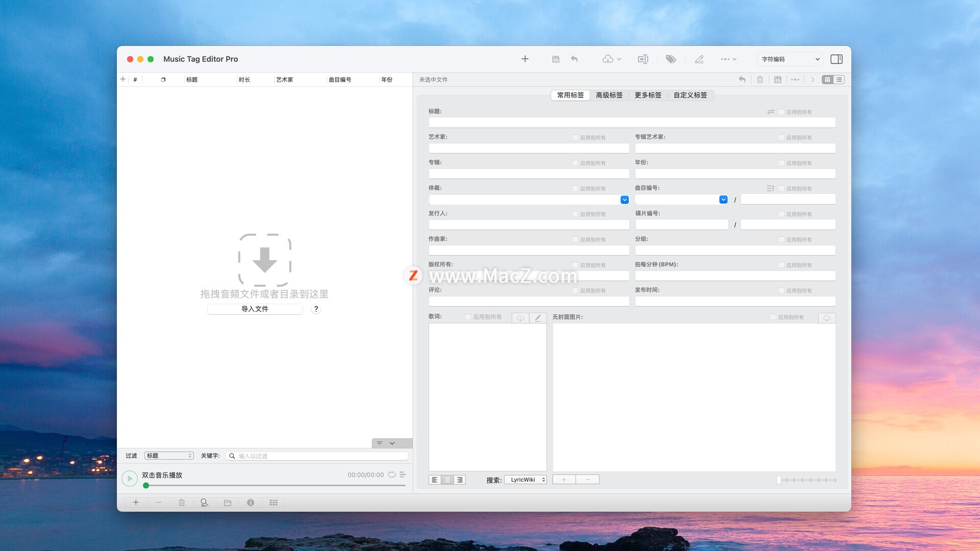
Task: Click the playback progress slider knob
Action: point(146,485)
